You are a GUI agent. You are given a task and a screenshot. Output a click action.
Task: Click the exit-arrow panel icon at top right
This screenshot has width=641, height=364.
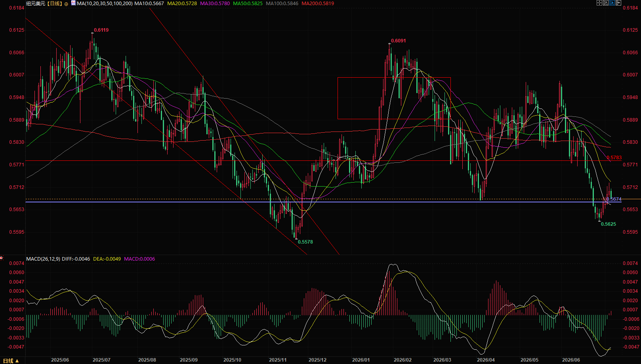618,3
